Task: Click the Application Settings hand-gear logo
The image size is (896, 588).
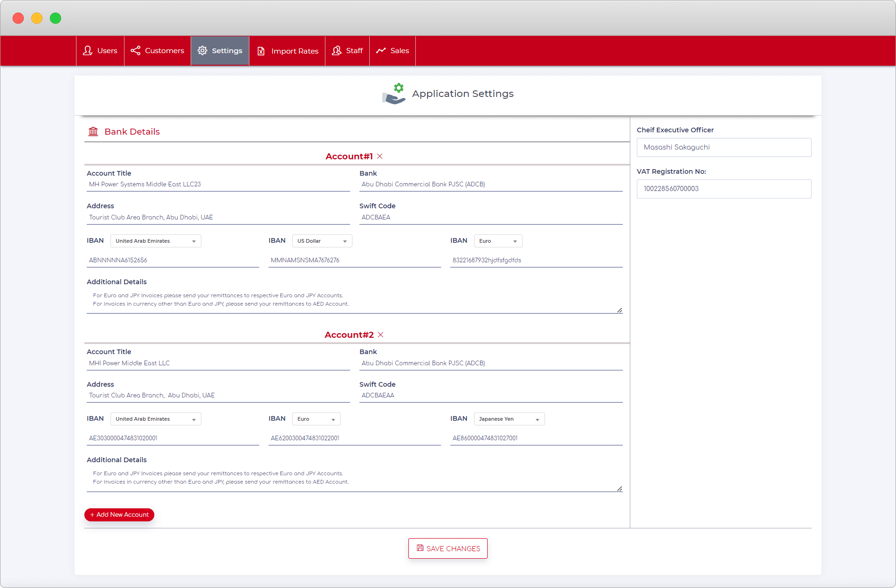Action: pos(394,94)
